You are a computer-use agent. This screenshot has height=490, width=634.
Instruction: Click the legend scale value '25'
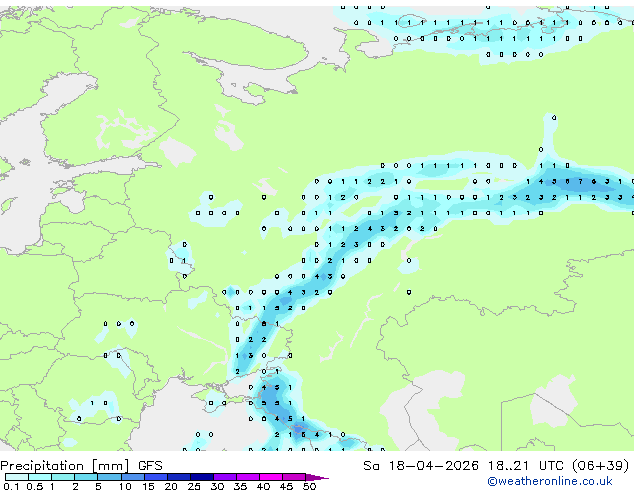[x=194, y=486]
